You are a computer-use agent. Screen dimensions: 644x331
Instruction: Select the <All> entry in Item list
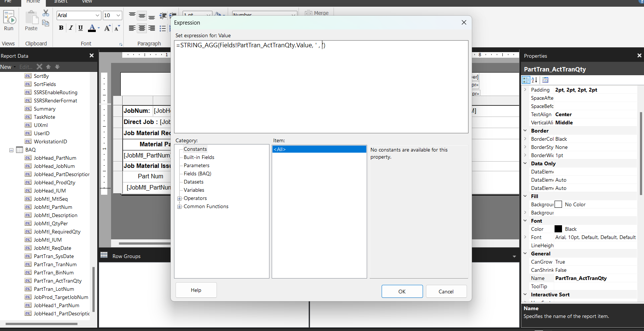[x=319, y=149]
